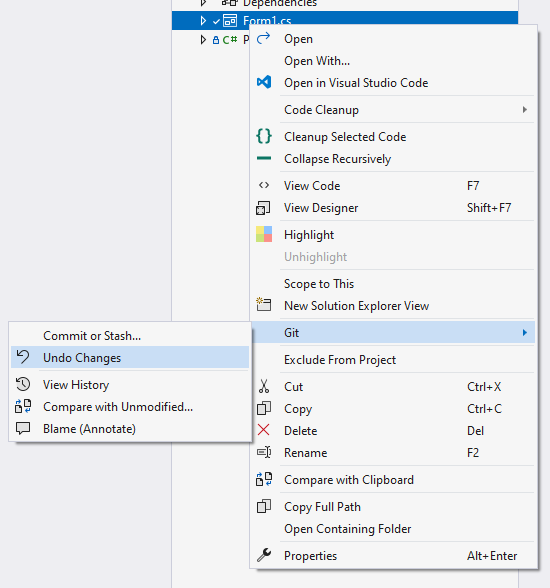Click the Open arrow icon

click(263, 38)
